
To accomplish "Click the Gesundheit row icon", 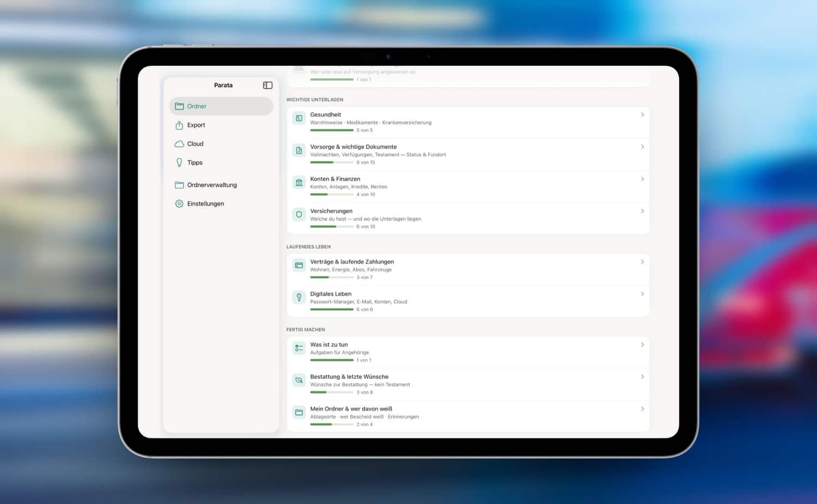I will pos(299,118).
